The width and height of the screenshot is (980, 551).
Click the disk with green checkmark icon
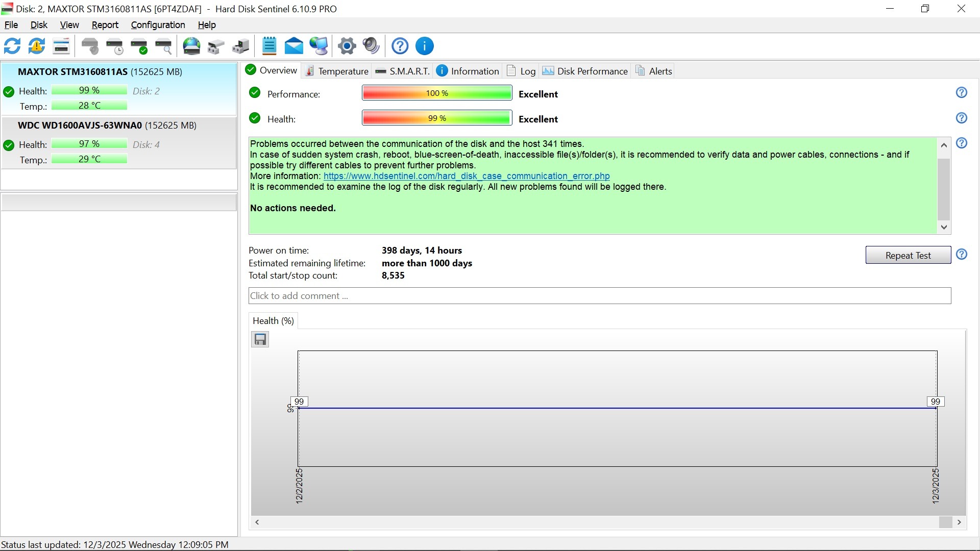(139, 46)
